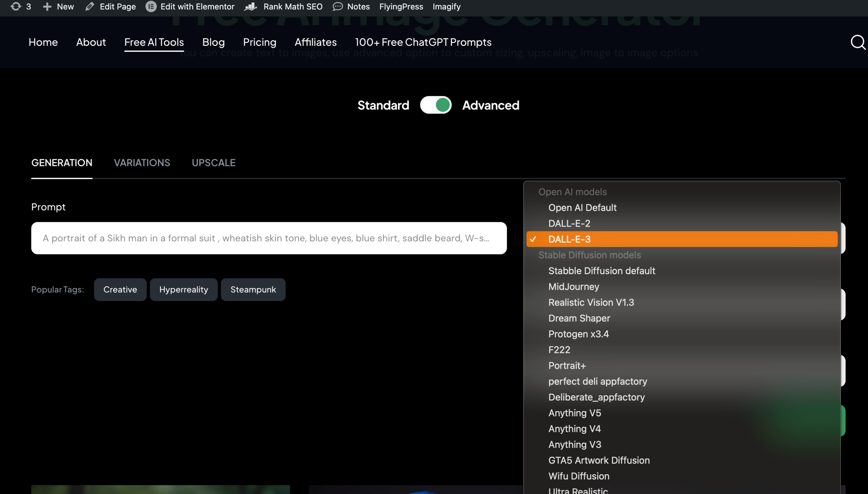Click the Hyperreality tag button

tap(183, 290)
